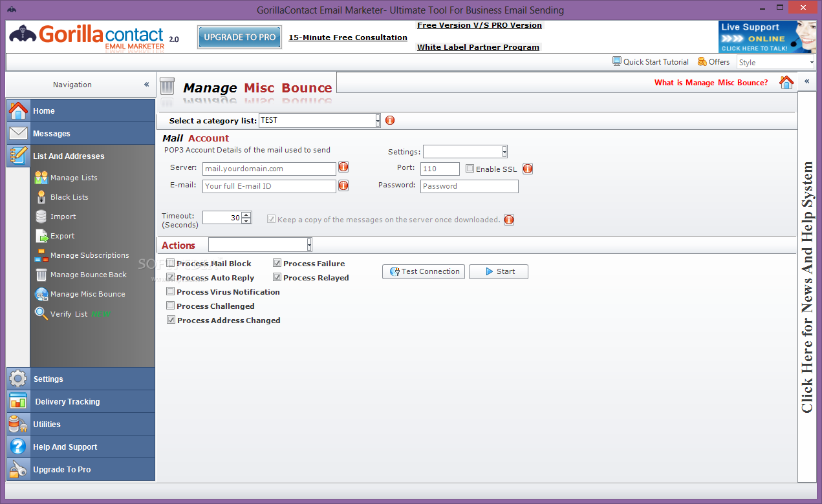The image size is (822, 504).
Task: Open the Actions dropdown
Action: coord(309,244)
